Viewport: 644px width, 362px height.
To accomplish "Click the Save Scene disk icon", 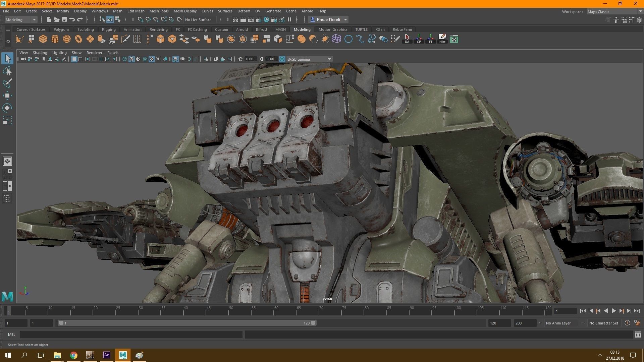I will click(x=64, y=19).
